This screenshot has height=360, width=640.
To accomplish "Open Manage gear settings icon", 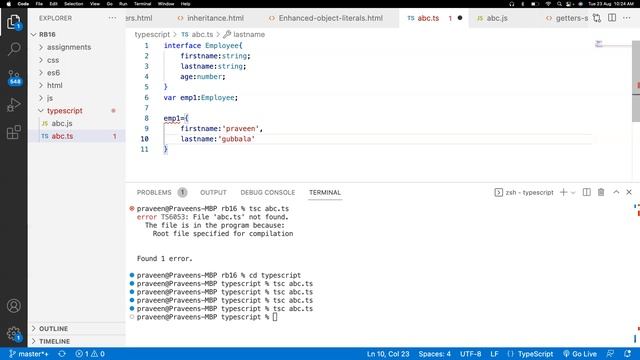I will [x=13, y=334].
